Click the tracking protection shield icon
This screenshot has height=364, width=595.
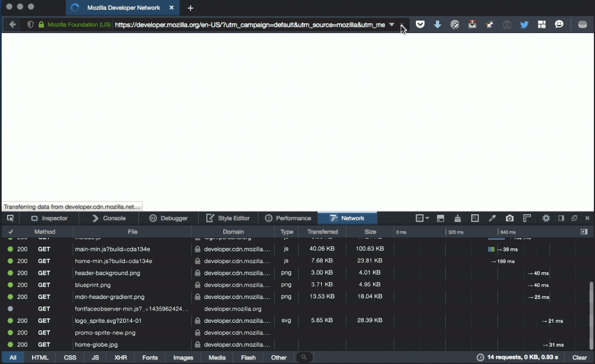30,24
